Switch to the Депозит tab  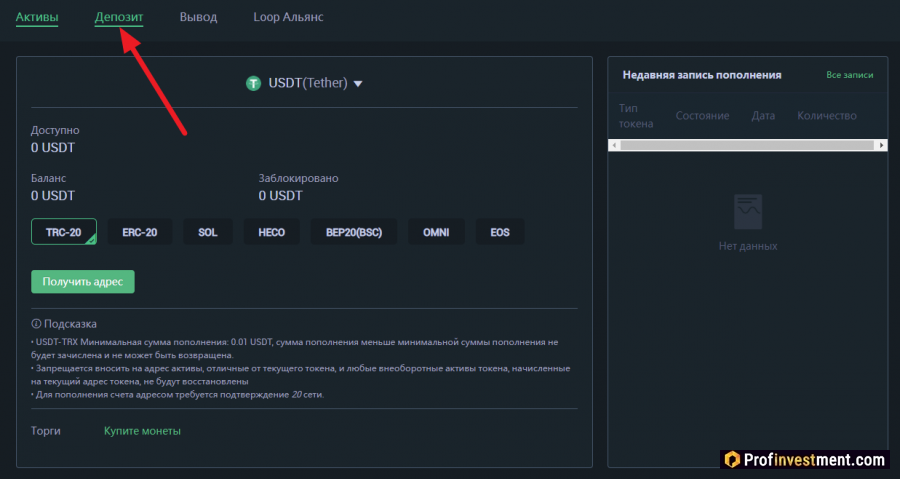tap(119, 17)
